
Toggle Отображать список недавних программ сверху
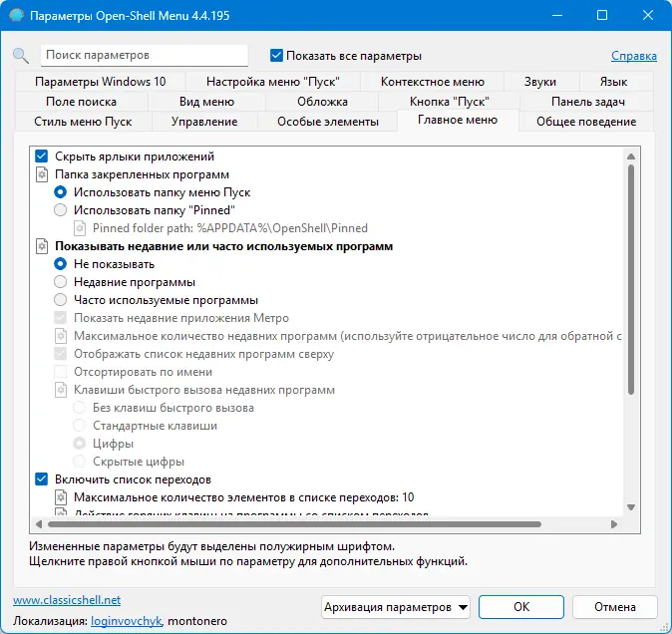(x=61, y=354)
